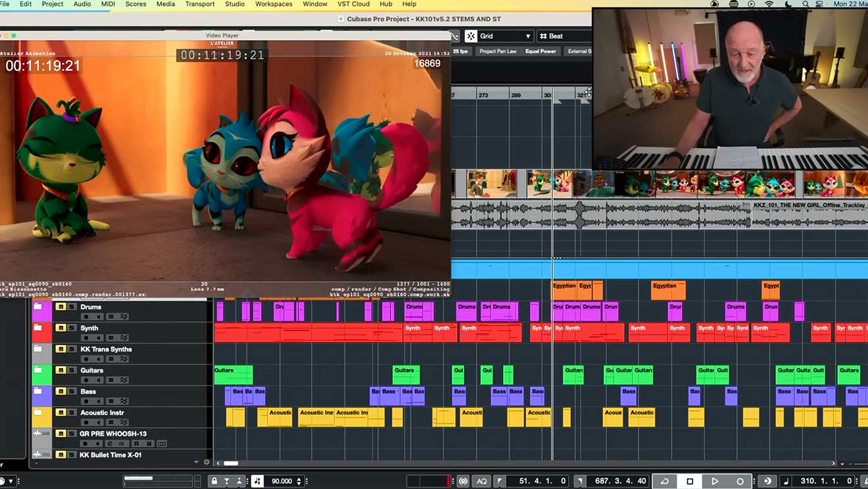Open the Workspaces menu
868x489 pixels.
274,4
